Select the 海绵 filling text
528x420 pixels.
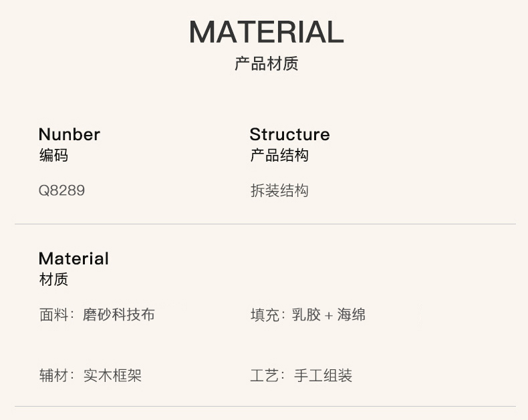click(x=352, y=314)
